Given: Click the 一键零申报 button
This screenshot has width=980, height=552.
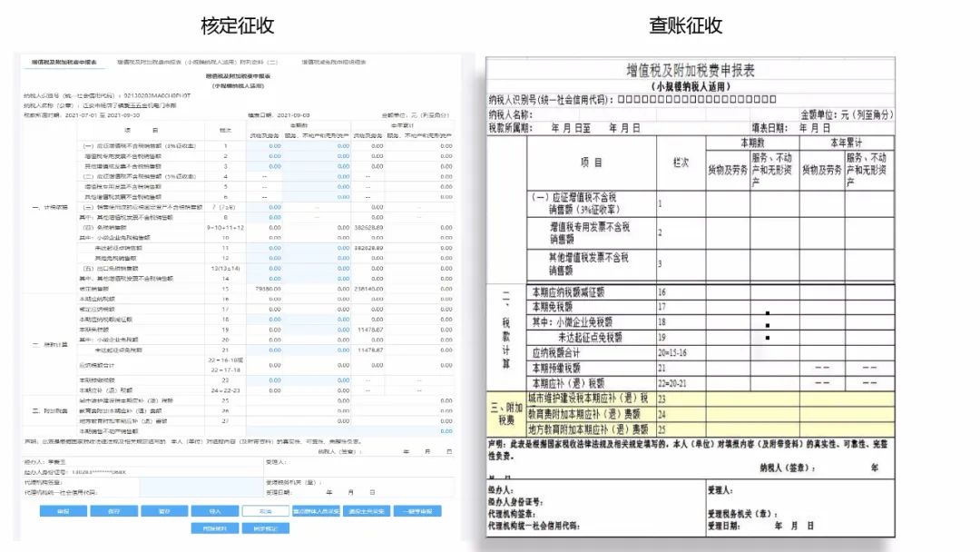Looking at the screenshot, I should tap(417, 511).
